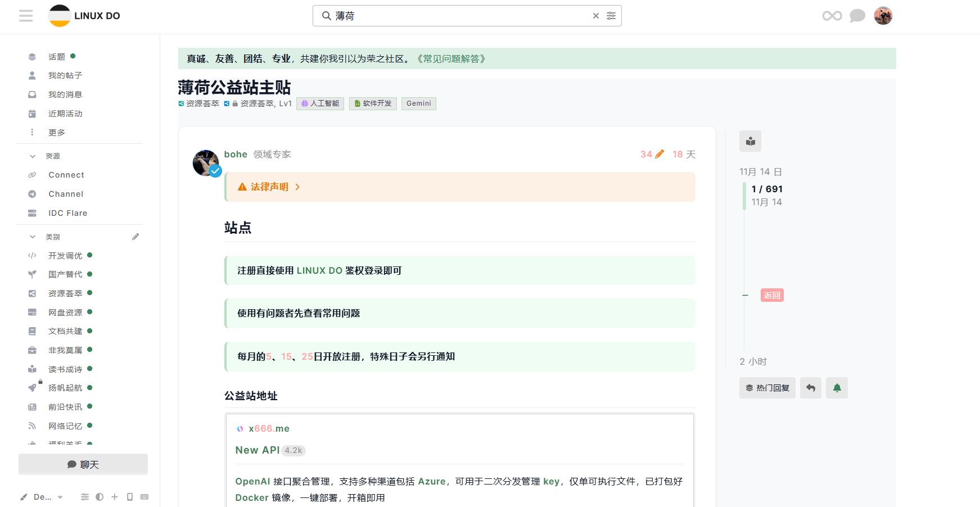Open the infinity Connect icon in header

832,16
